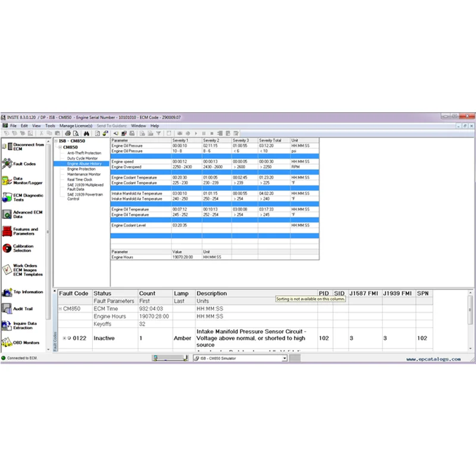Open the Fault Codes sidebar icon
476x476 pixels.
click(x=7, y=164)
